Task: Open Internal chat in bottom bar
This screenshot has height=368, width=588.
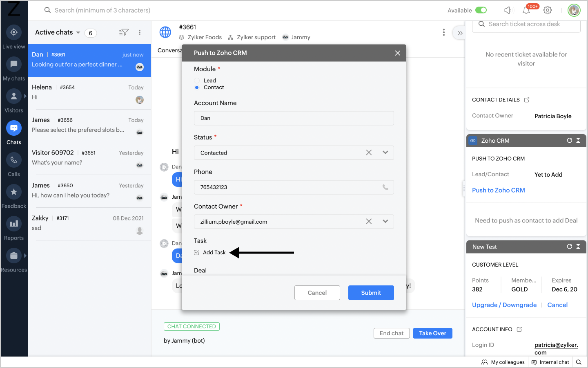Action: coord(550,362)
